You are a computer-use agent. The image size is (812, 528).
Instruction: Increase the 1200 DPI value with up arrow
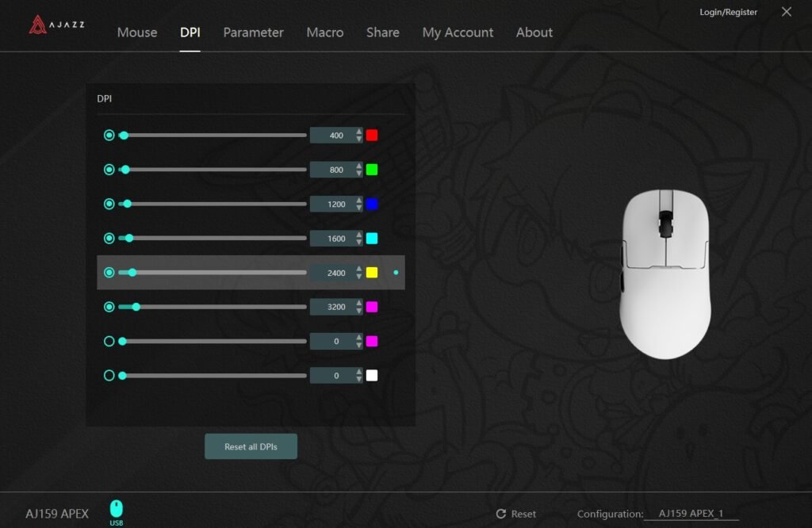359,201
